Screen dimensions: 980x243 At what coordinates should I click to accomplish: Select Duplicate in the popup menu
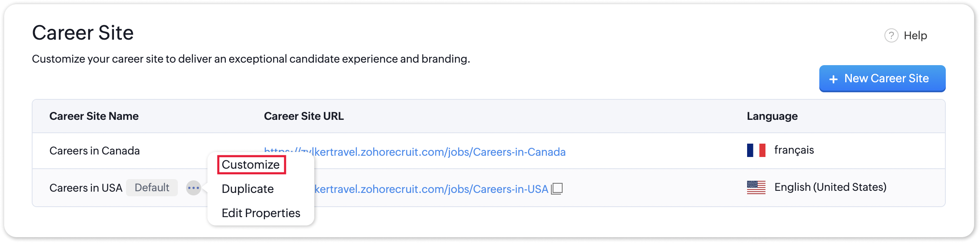pos(248,189)
